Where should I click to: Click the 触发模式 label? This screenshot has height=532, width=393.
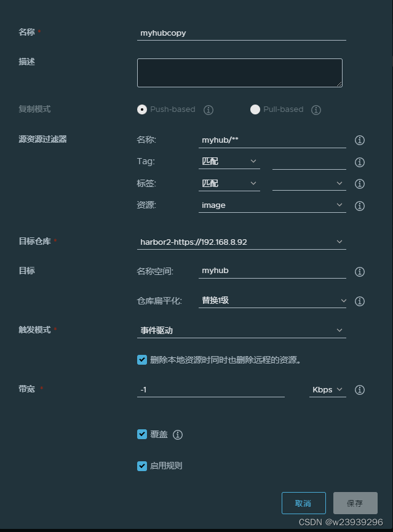pyautogui.click(x=34, y=330)
